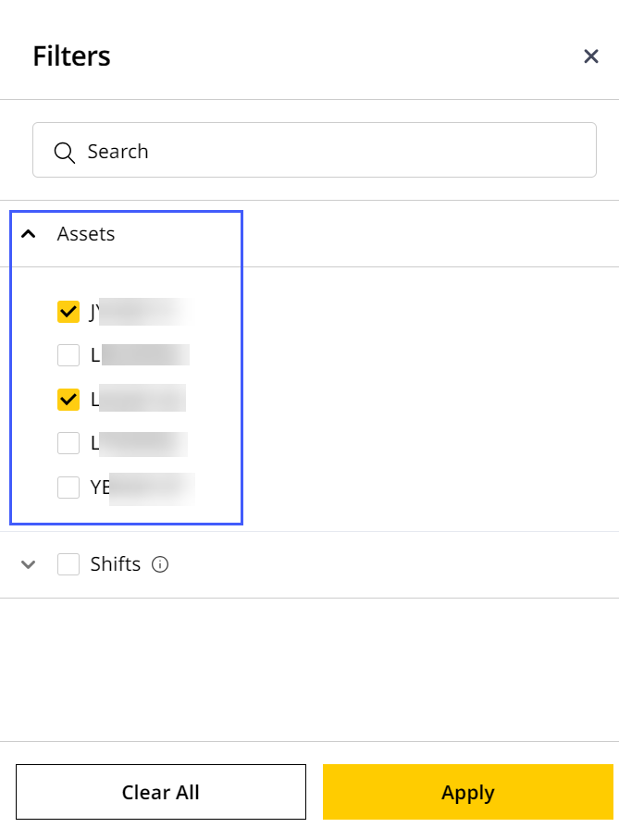Uncheck the asset checkbox starting with JY
The height and width of the screenshot is (840, 619).
click(x=68, y=312)
